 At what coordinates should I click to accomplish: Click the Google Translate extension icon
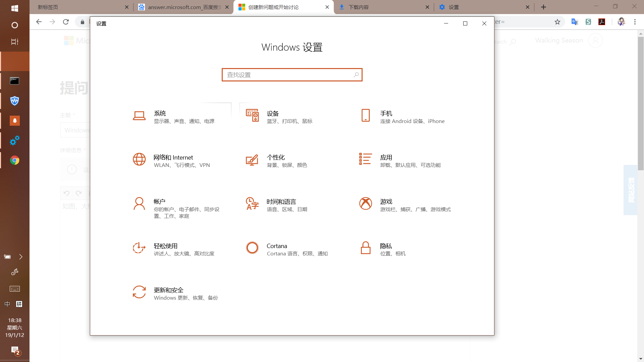pos(575,22)
